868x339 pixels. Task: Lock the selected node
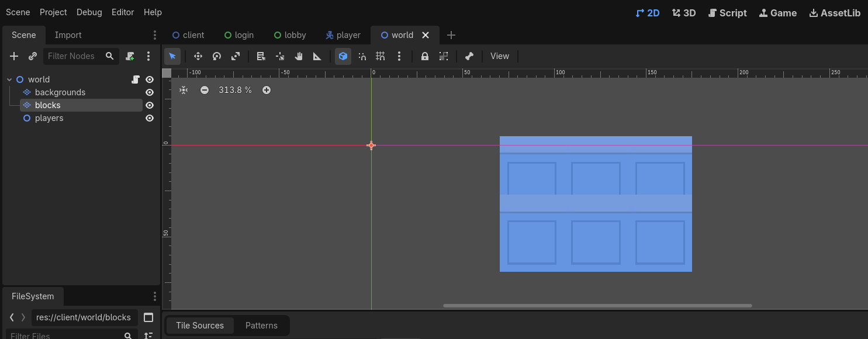click(425, 56)
